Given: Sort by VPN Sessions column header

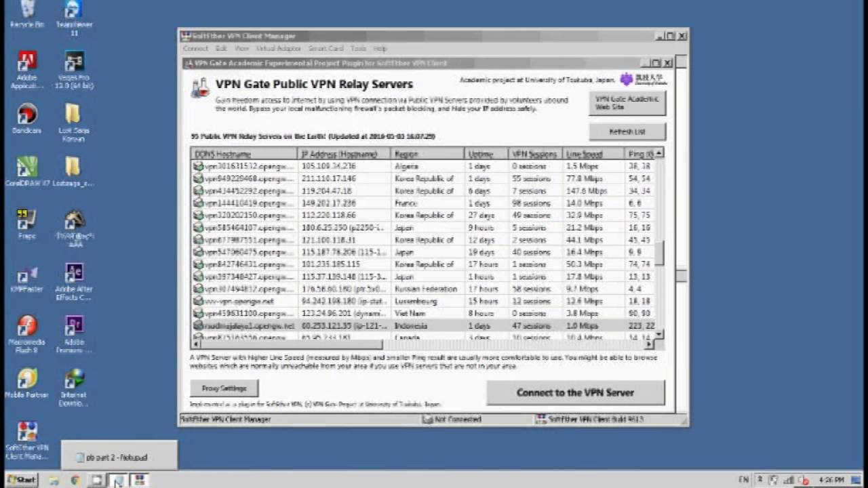Looking at the screenshot, I should click(536, 154).
